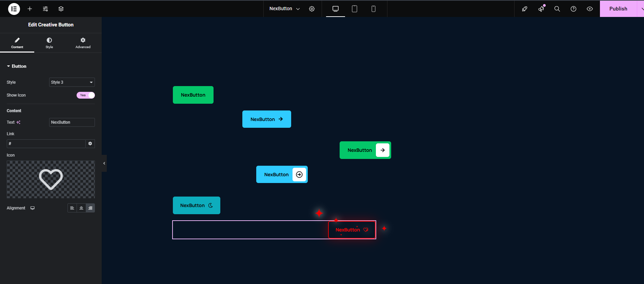Viewport: 644px width, 284px height.
Task: Click the rocket icon in top bar
Action: point(525,9)
